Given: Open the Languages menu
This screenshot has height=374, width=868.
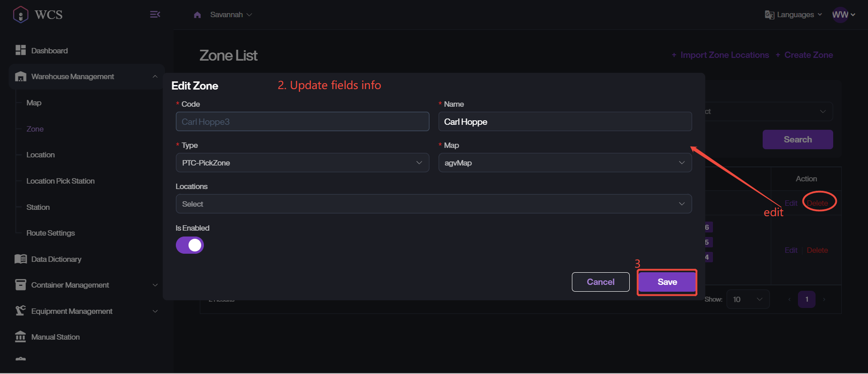Looking at the screenshot, I should coord(793,15).
